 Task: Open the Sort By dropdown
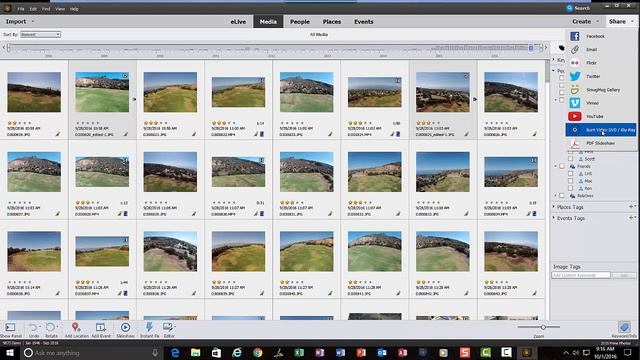point(40,34)
